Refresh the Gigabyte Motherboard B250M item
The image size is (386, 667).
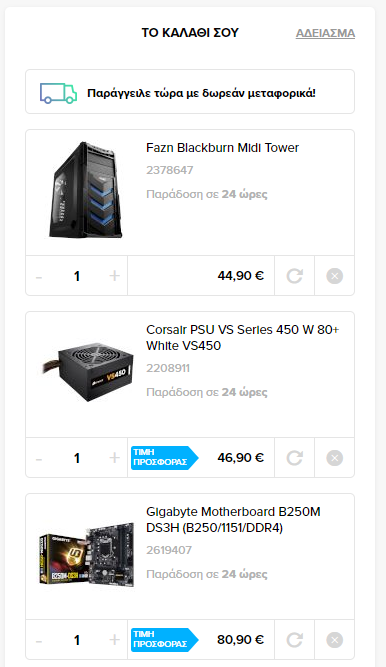coord(295,640)
